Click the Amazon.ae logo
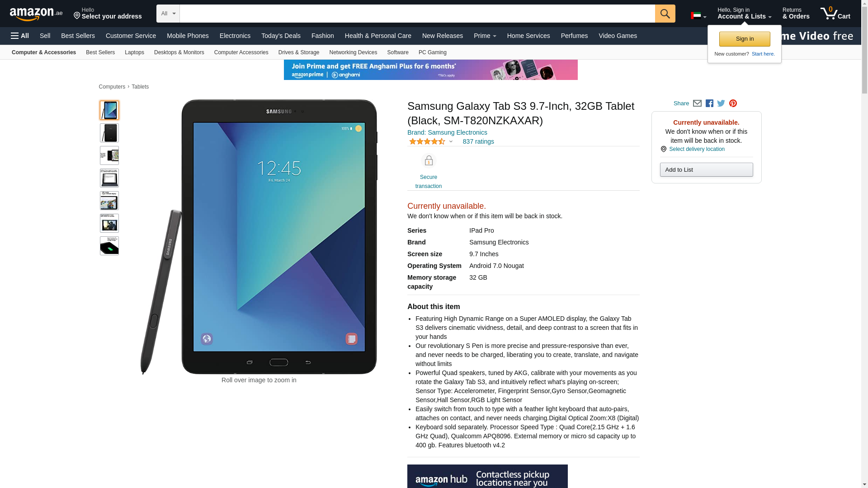This screenshot has height=488, width=868. click(x=36, y=14)
